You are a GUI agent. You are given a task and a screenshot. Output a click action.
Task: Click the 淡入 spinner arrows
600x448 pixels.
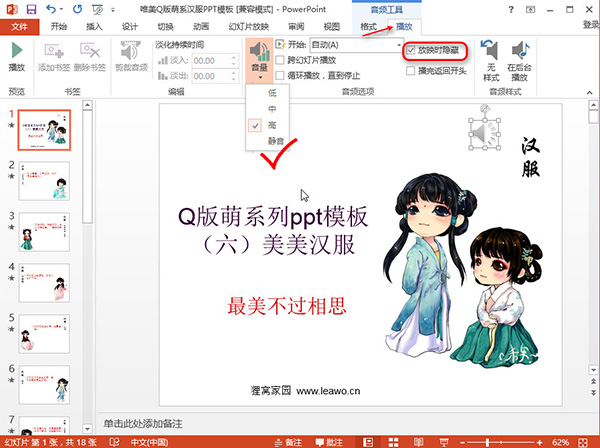[x=234, y=60]
